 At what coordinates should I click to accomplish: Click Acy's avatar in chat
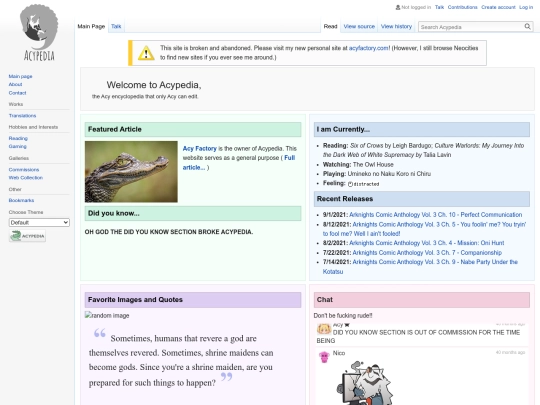pyautogui.click(x=324, y=330)
